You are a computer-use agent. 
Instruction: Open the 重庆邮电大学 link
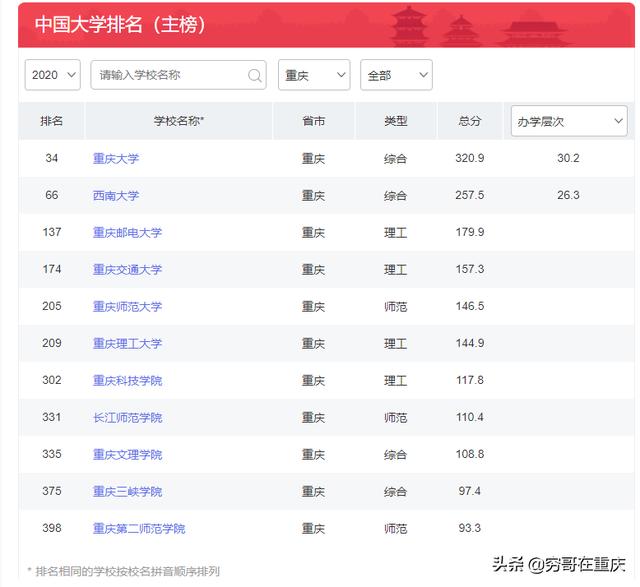[127, 233]
